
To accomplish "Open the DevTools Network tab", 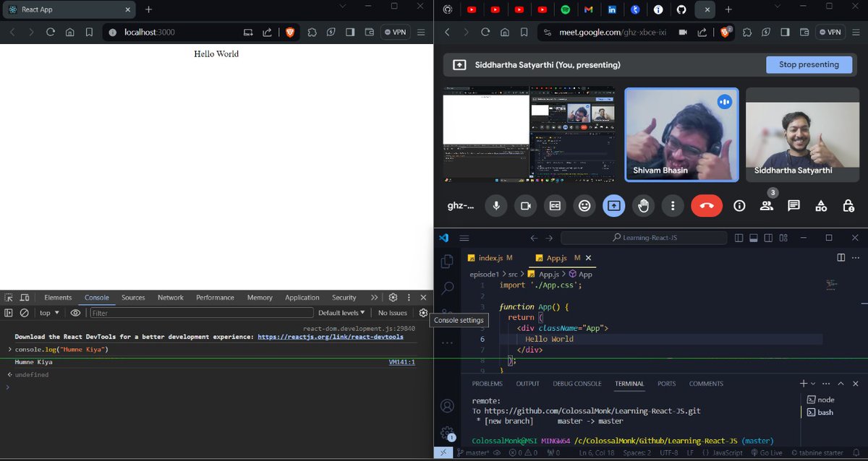I will coord(171,298).
